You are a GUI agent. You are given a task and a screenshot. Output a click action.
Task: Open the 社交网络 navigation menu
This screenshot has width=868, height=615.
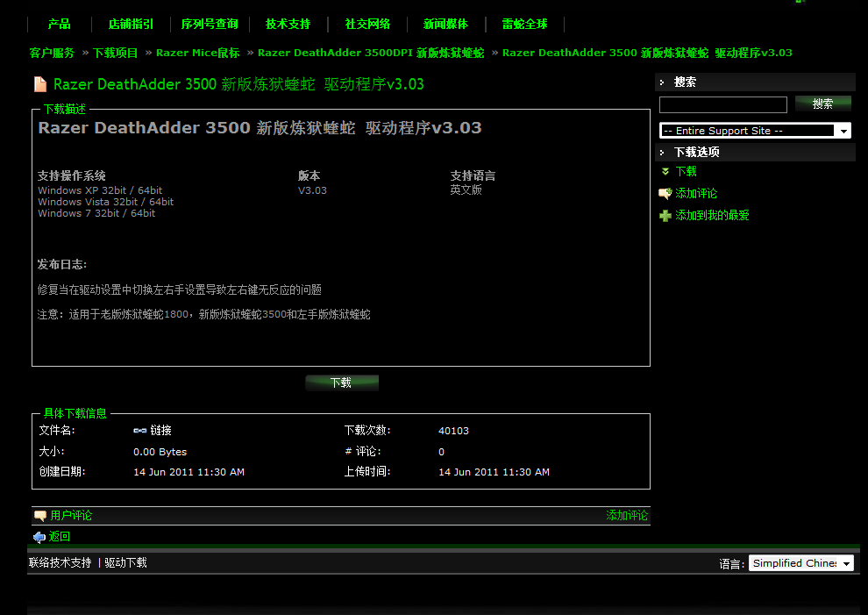[367, 25]
